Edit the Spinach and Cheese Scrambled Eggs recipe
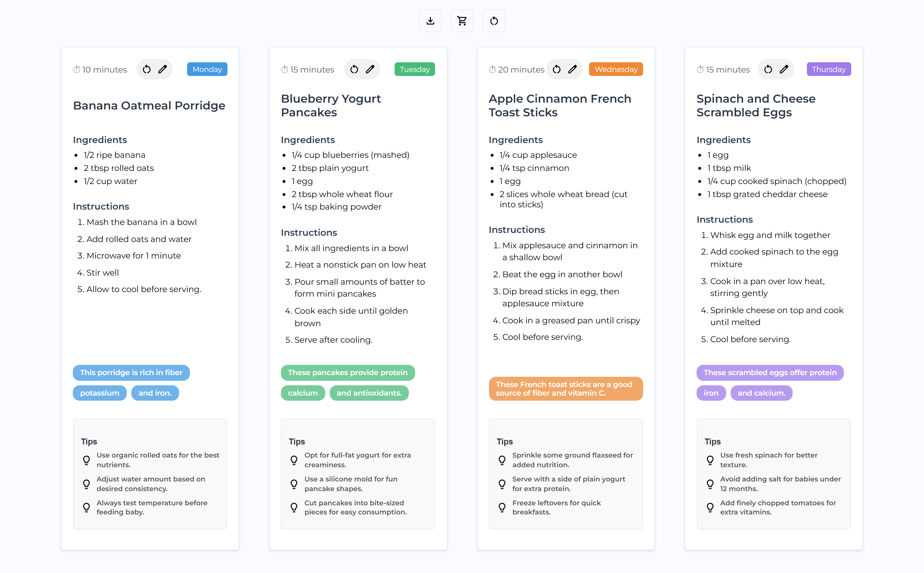Screen dimensions: 924x573 [784, 69]
